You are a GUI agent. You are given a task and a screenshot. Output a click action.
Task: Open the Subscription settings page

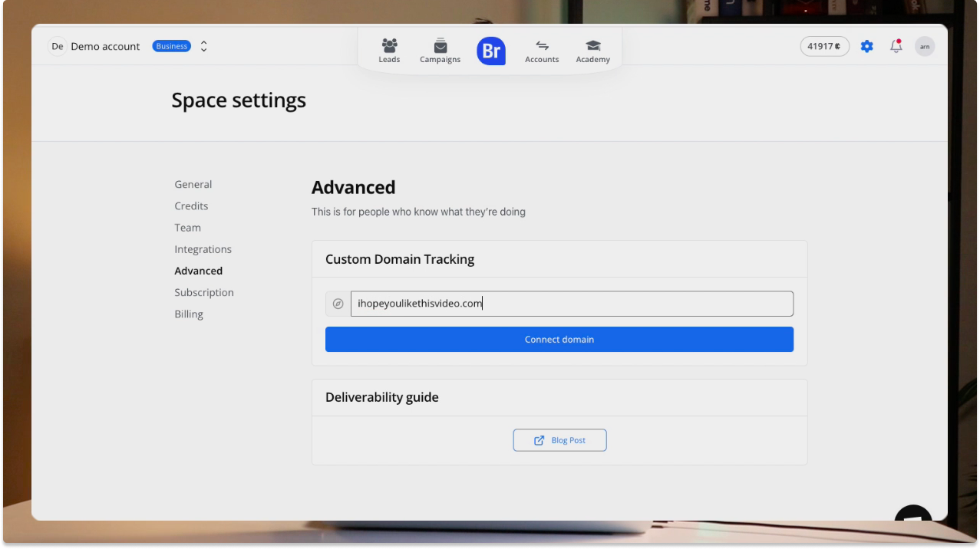pos(204,292)
